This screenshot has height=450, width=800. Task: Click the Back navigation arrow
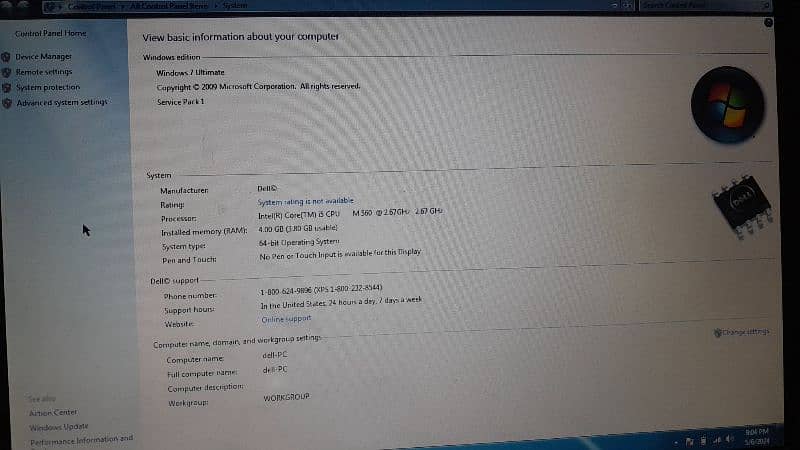click(x=7, y=5)
